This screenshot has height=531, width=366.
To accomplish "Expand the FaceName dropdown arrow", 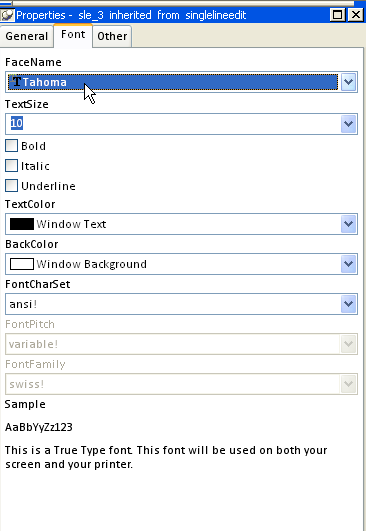I will tap(349, 82).
